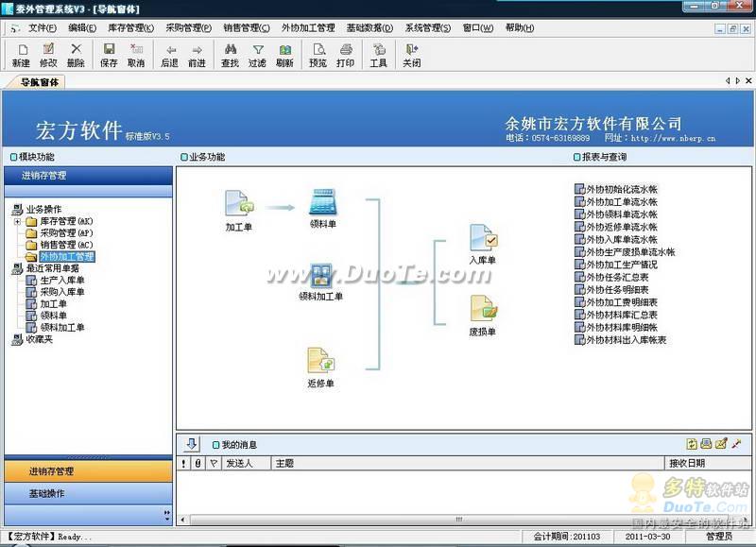Open 查找 (Find) binoculars icon
The width and height of the screenshot is (756, 547).
pos(230,55)
